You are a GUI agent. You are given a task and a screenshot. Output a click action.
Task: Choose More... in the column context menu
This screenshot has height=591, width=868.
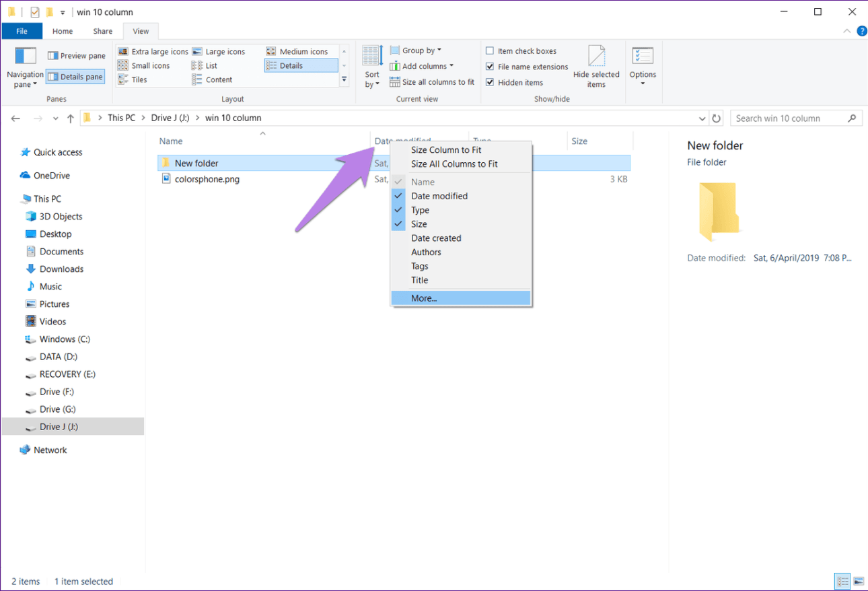[424, 298]
